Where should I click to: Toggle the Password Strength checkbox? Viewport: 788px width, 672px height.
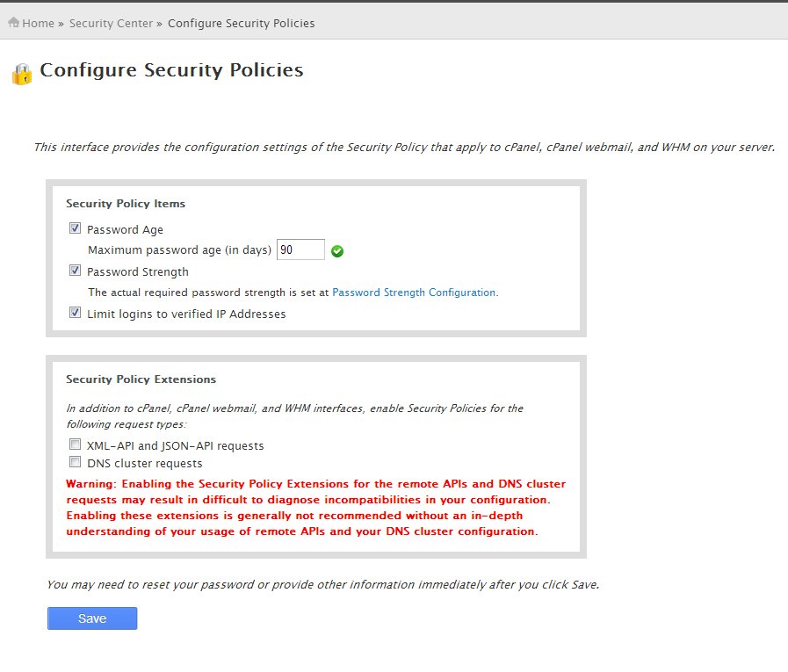75,271
